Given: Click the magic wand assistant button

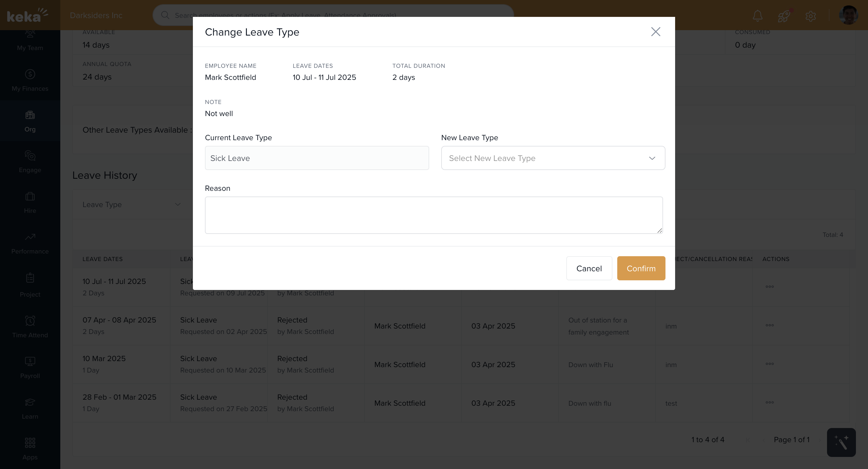Looking at the screenshot, I should tap(841, 442).
